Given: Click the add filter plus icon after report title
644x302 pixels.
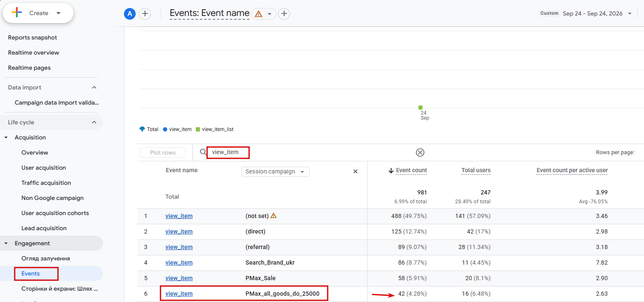Looking at the screenshot, I should [284, 14].
